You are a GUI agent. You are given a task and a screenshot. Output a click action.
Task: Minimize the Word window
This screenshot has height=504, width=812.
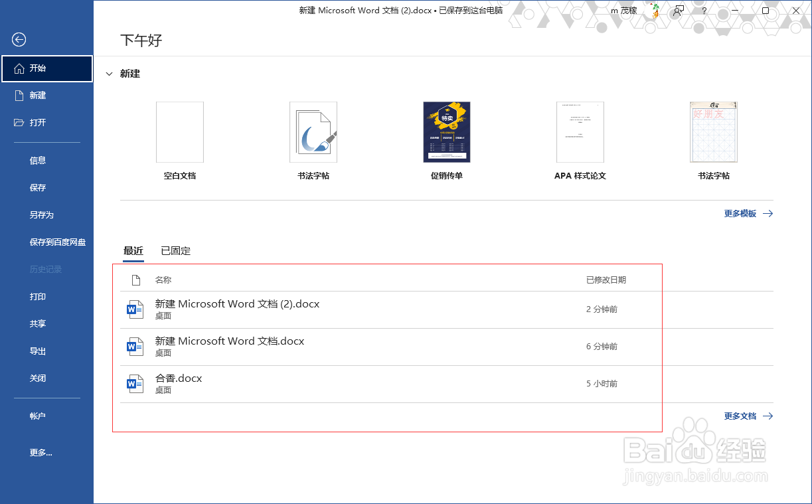tap(734, 11)
